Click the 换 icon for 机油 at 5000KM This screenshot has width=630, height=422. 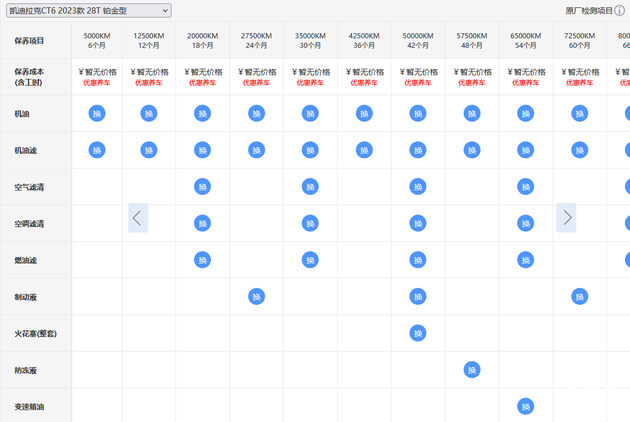97,113
